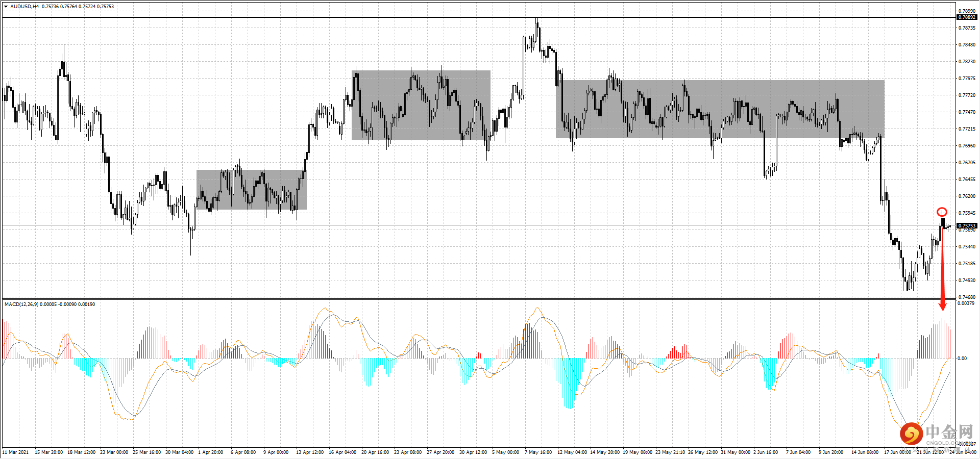Click the horizontal current-price level line
This screenshot has height=459, width=980.
point(459,224)
